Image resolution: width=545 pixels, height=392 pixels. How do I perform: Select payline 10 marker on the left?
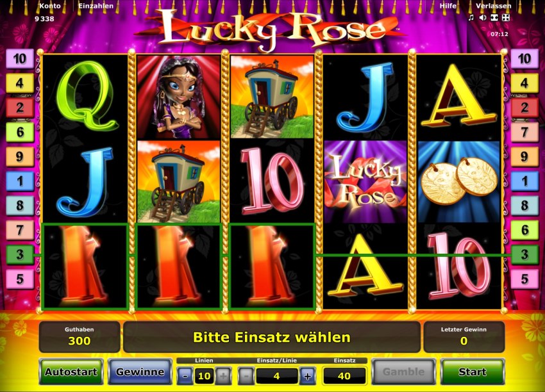(x=20, y=59)
